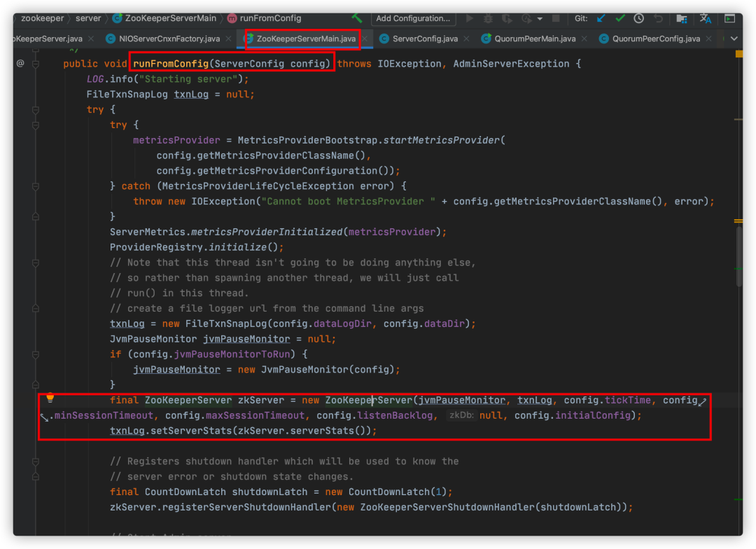This screenshot has width=756, height=549.
Task: Close the QuorumPeerConfig.java tab
Action: pos(708,39)
